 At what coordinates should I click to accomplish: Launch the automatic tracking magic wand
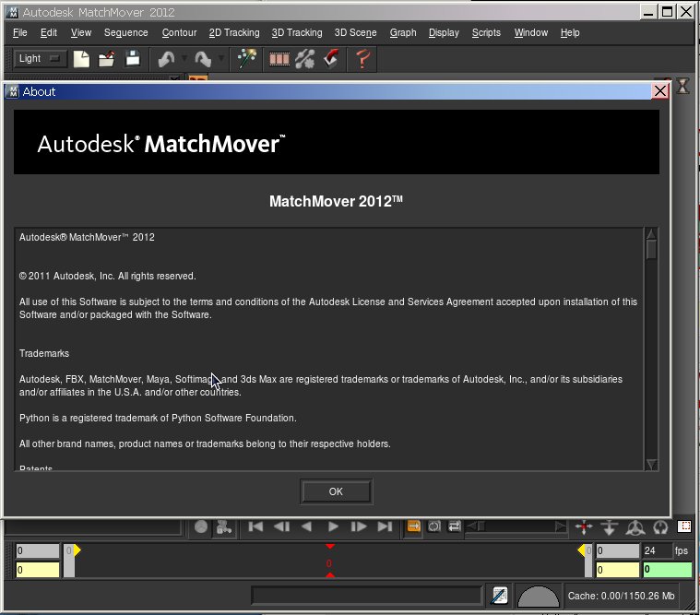246,59
